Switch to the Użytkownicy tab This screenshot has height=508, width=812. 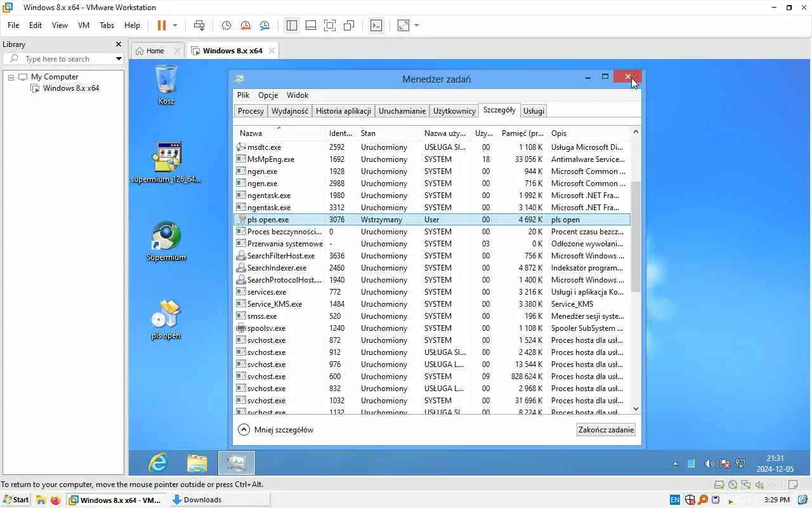[x=454, y=110]
